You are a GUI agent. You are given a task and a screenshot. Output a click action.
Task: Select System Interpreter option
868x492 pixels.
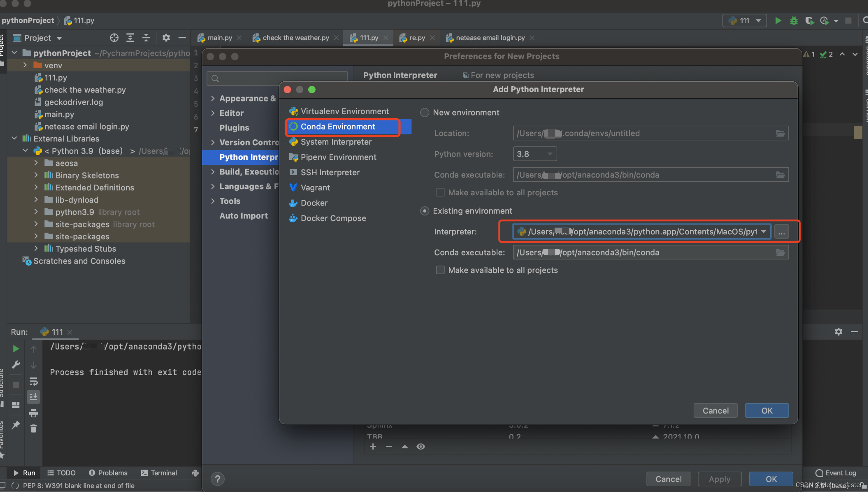point(335,141)
